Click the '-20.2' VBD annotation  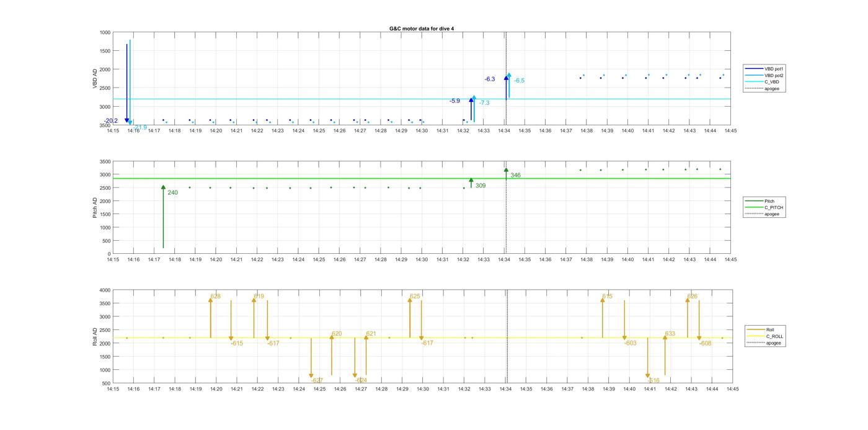(x=111, y=121)
